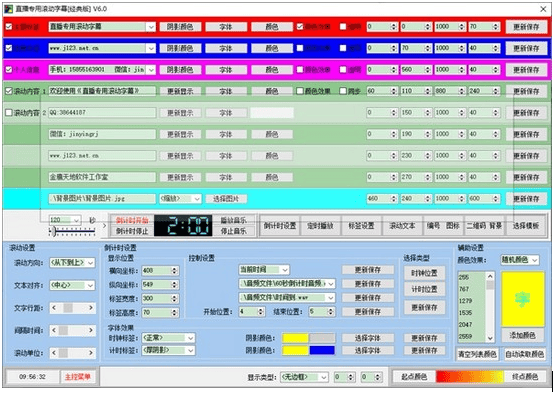This screenshot has height=394, width=555.
Task: Expand the blue row www.j123.net.cn dropdown
Action: (151, 48)
